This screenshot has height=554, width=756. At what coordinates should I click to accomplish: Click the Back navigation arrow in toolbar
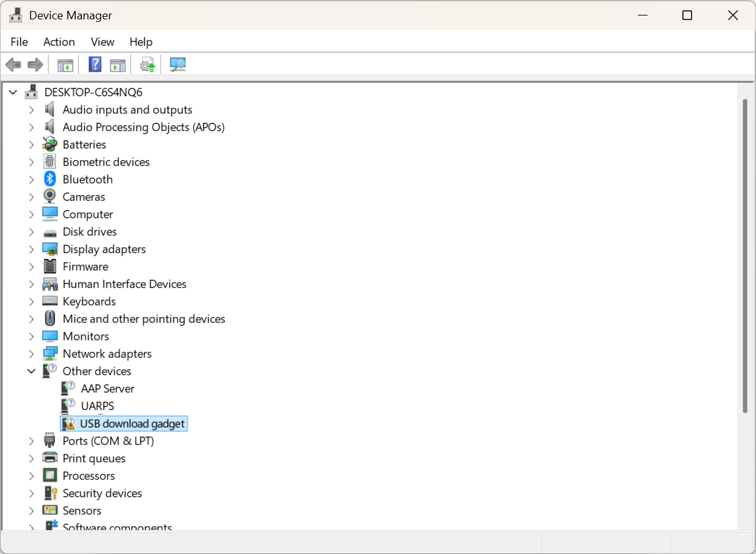tap(13, 64)
